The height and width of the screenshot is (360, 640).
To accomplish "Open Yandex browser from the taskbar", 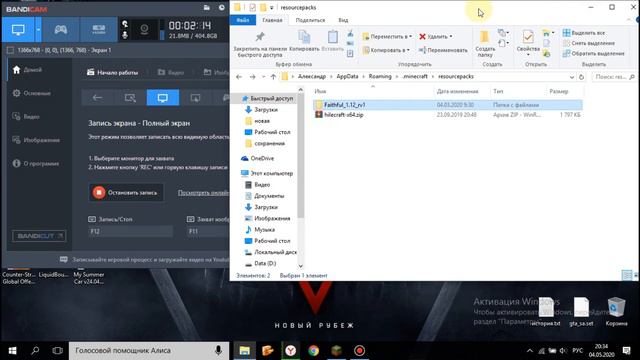I will 290,351.
